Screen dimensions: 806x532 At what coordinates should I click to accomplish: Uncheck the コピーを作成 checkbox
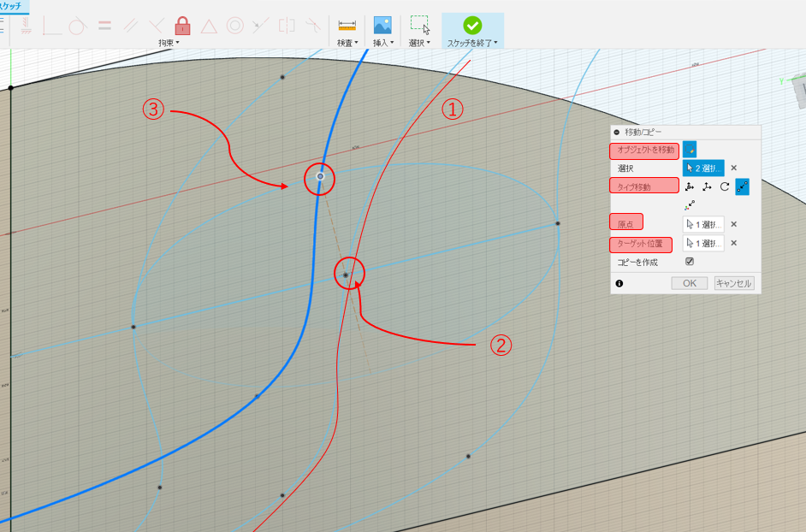click(x=690, y=262)
